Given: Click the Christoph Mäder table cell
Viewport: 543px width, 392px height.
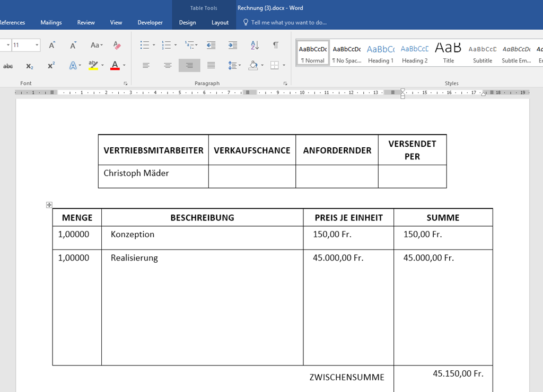Looking at the screenshot, I should point(153,176).
